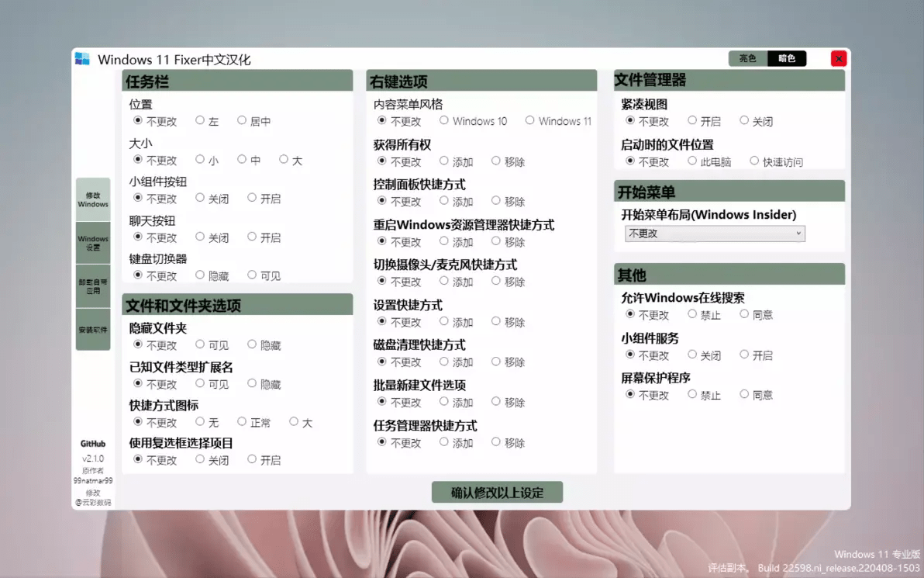
Task: Switch to the 暗色 dark theme
Action: point(788,58)
